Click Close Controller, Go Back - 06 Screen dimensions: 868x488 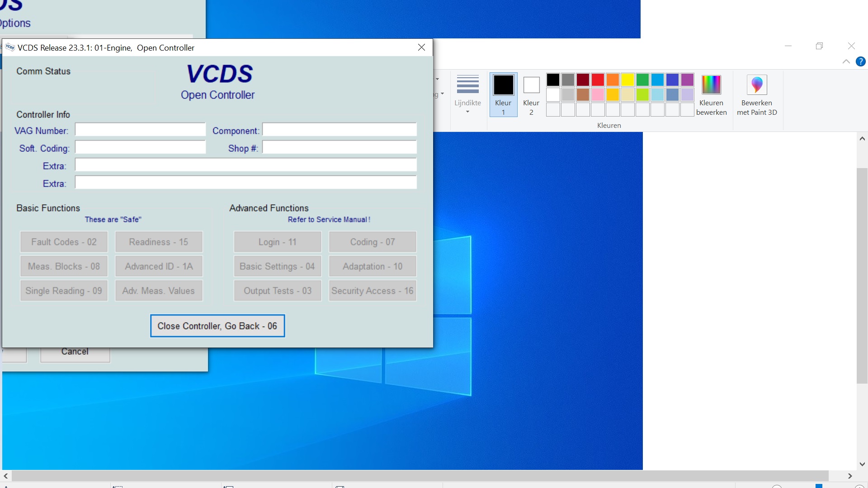(x=217, y=326)
